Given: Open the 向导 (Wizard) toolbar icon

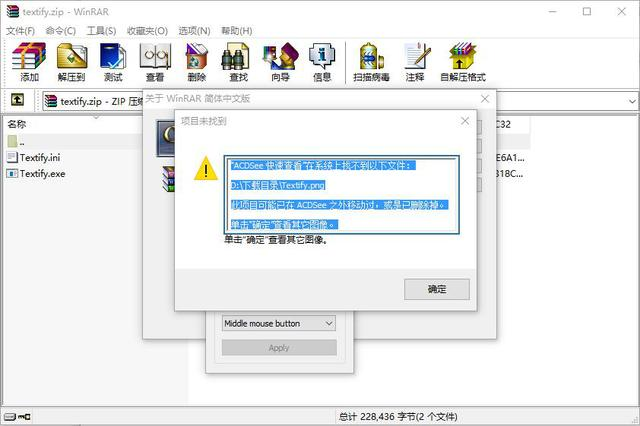Looking at the screenshot, I should (x=280, y=62).
